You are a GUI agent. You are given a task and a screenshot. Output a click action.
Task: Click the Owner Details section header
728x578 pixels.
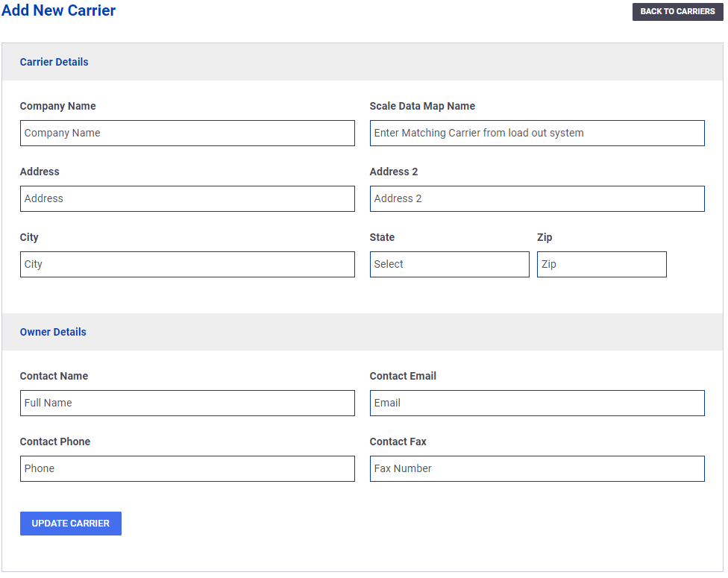53,332
